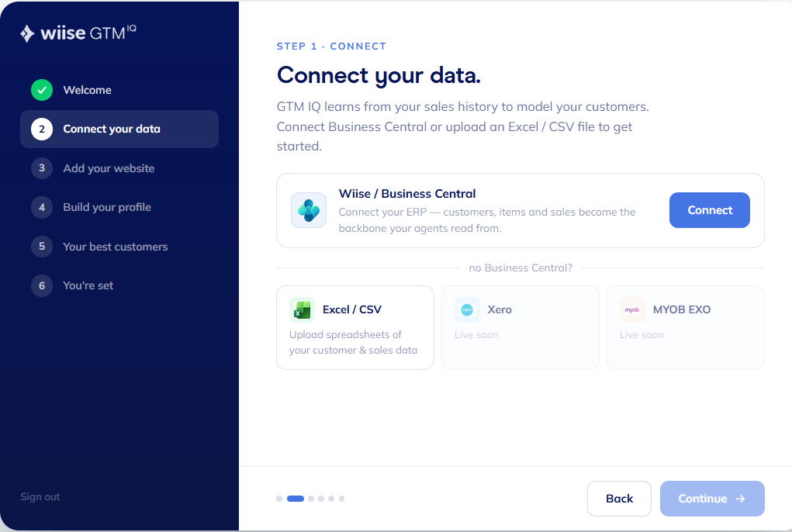Sign out of the app
The height and width of the screenshot is (532, 792).
[x=40, y=496]
